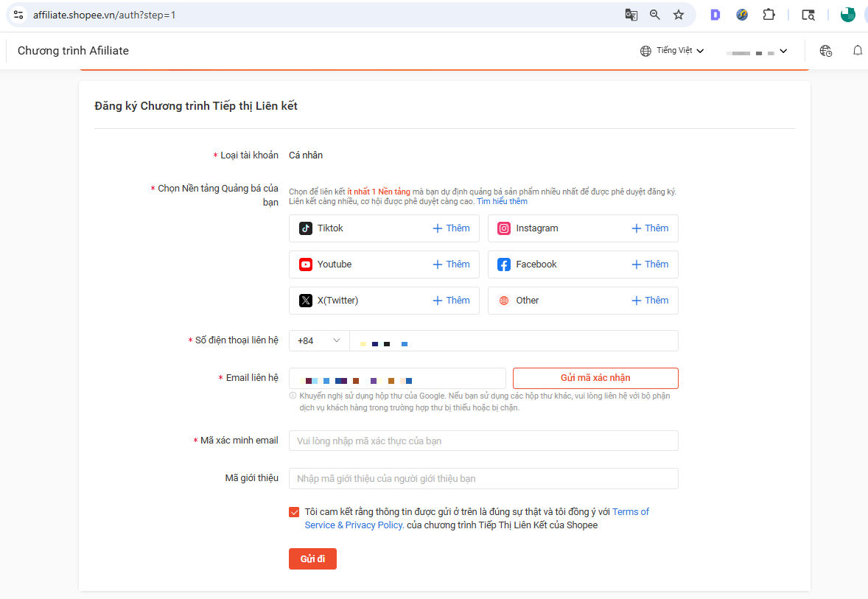Click the site information icon in address bar

click(18, 15)
